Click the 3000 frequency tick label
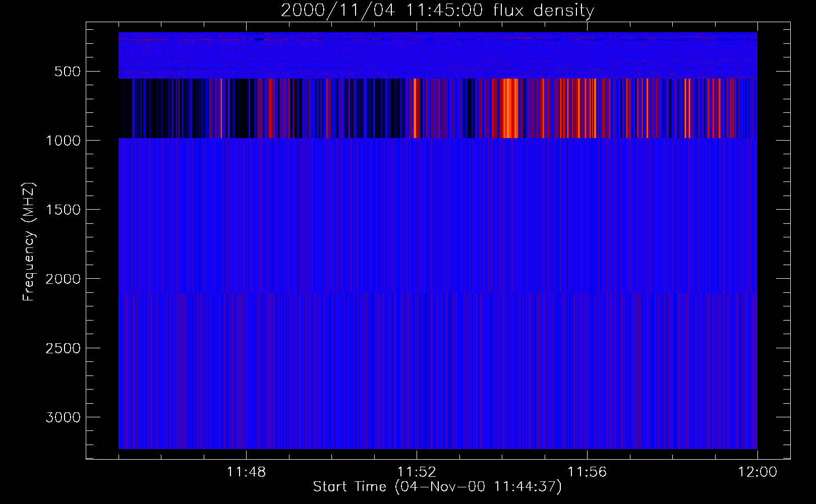The width and height of the screenshot is (816, 504). 63,417
